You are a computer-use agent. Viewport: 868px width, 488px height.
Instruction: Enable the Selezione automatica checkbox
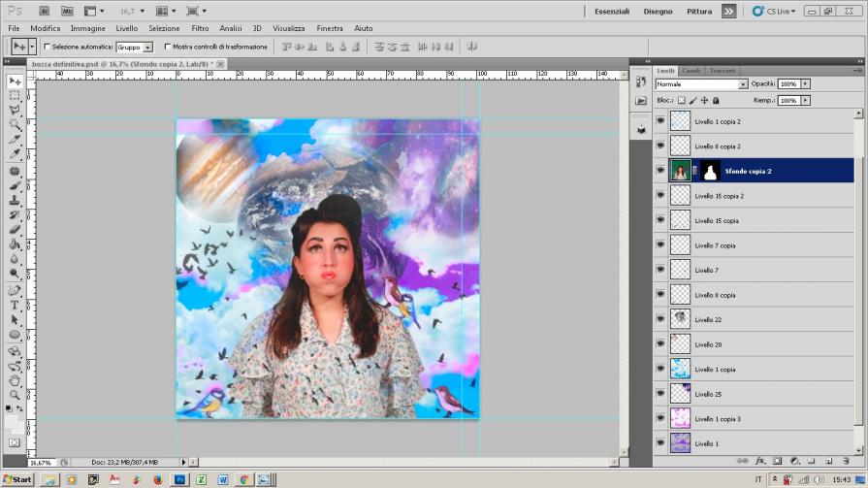click(x=48, y=47)
